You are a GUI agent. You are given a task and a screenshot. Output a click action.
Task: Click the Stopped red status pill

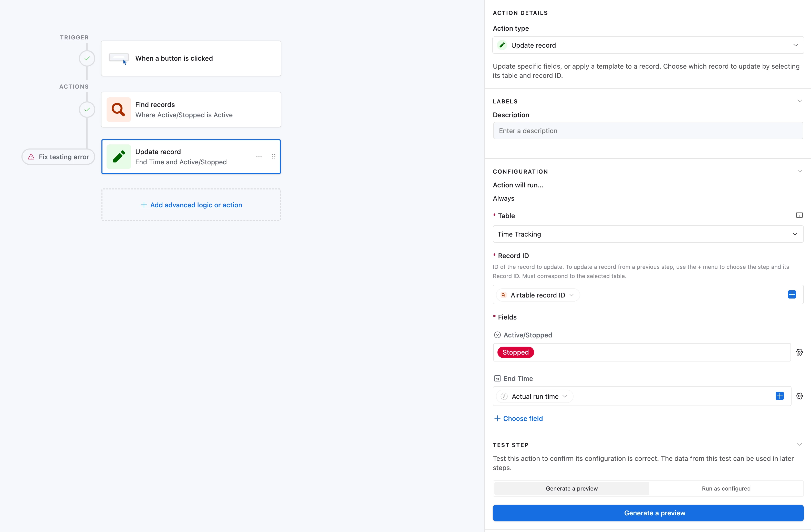(x=515, y=352)
